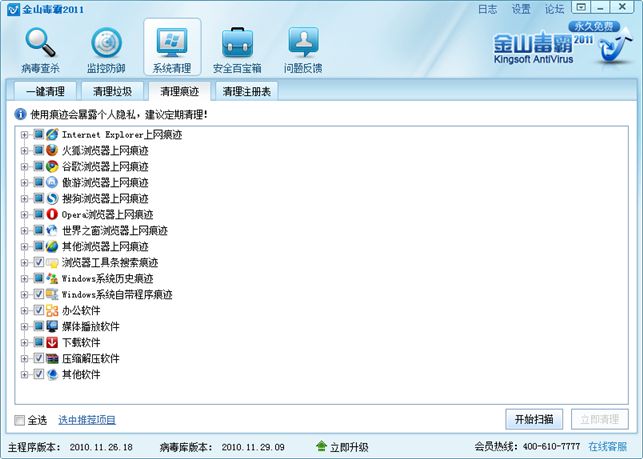Click the 开始扫描 start scan button
This screenshot has height=459, width=643.
[534, 419]
